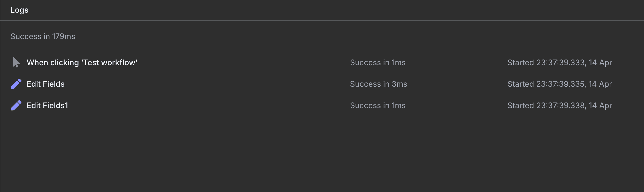Click 'Success in 1ms' beside Edit Fields1

click(x=378, y=105)
